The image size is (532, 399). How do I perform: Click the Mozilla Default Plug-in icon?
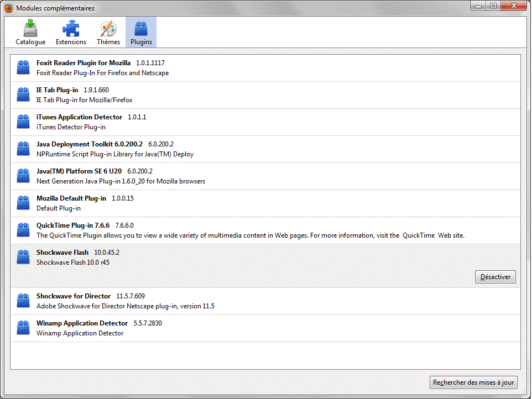tap(23, 202)
